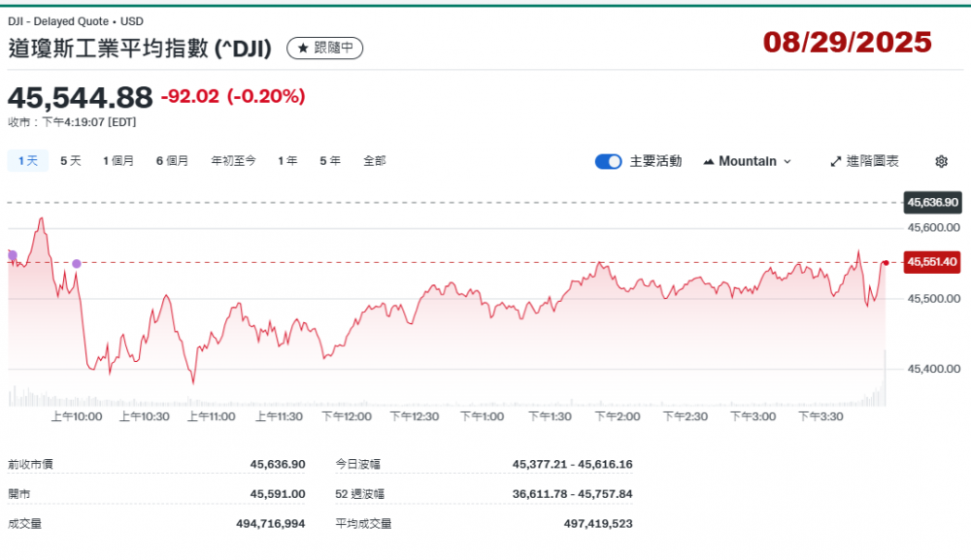
Task: Click the tall closing volume bar
Action: coord(885,379)
